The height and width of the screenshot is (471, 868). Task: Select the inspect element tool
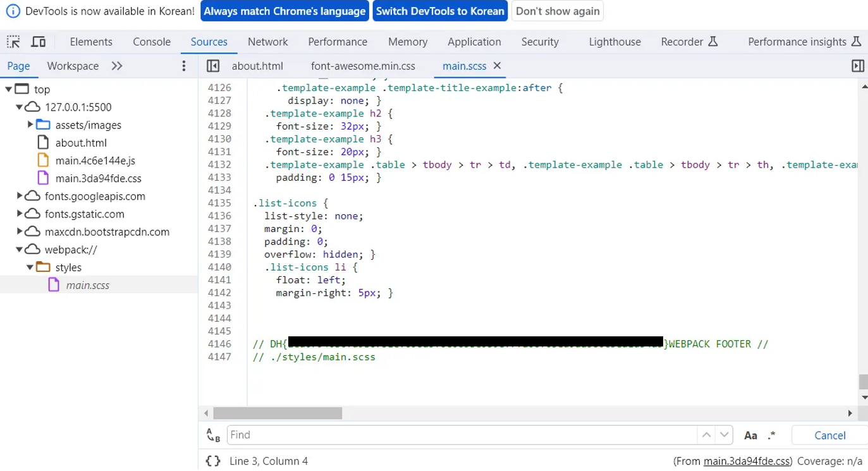[13, 41]
